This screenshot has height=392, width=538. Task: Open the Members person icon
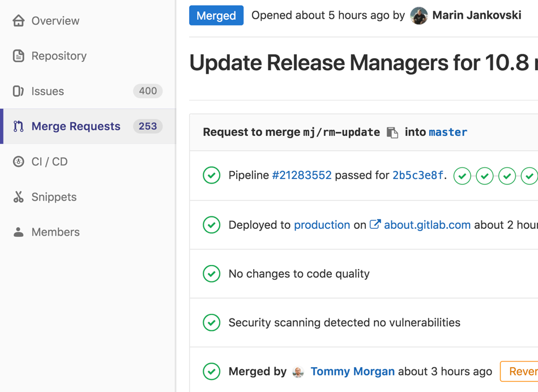point(18,232)
